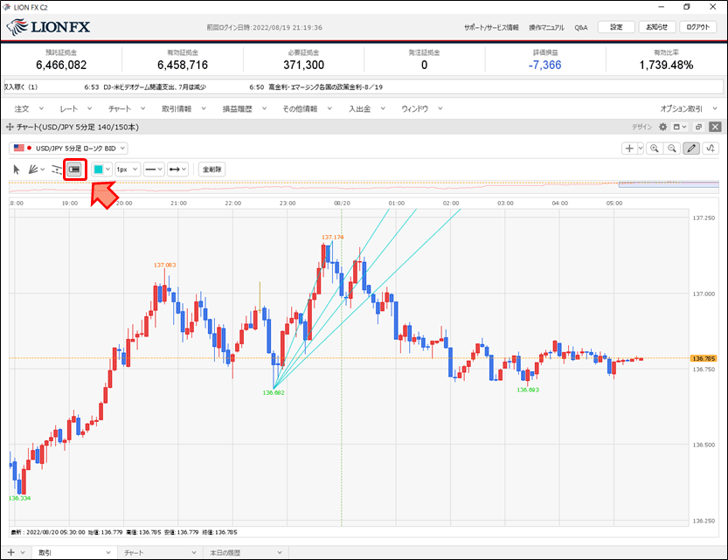The height and width of the screenshot is (560, 728).
Task: Open the サポート/サービス情報 link
Action: pyautogui.click(x=491, y=27)
